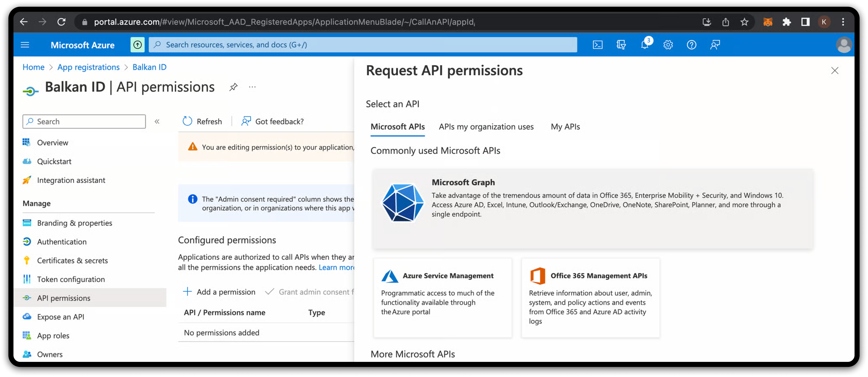Click Refresh in the toolbar
This screenshot has height=377, width=868.
pyautogui.click(x=202, y=121)
